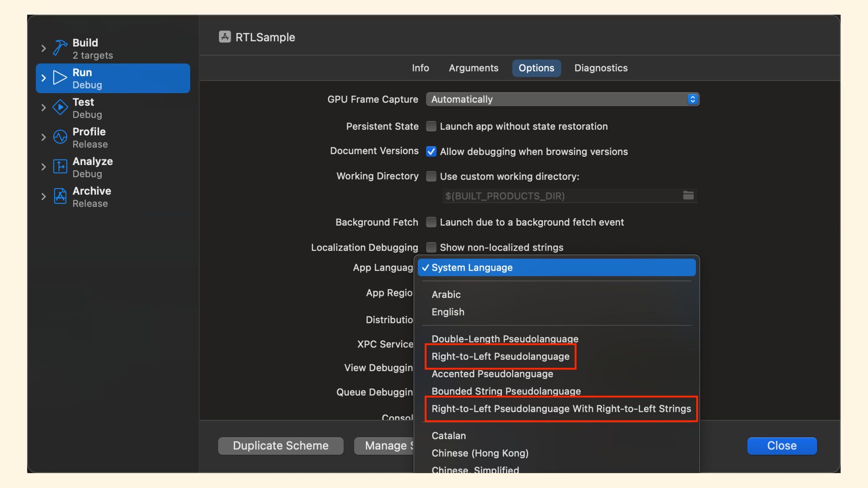
Task: Choose Catalan from the language menu
Action: coord(557,436)
